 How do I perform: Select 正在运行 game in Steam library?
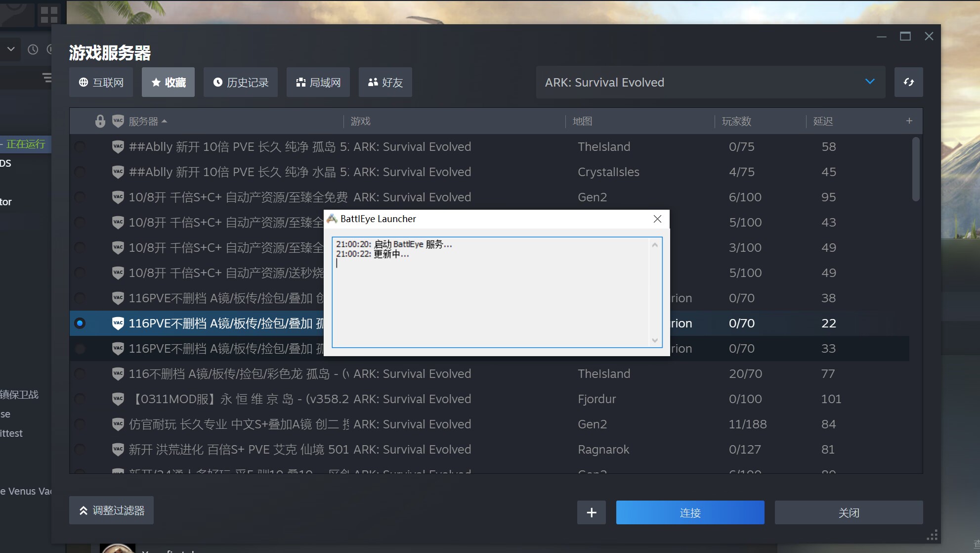(25, 144)
